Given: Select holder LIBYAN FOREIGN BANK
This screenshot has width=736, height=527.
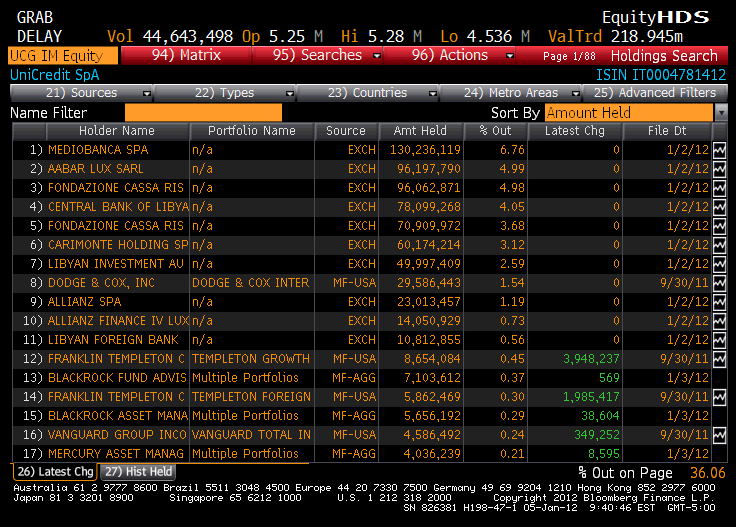Looking at the screenshot, I should (x=113, y=340).
